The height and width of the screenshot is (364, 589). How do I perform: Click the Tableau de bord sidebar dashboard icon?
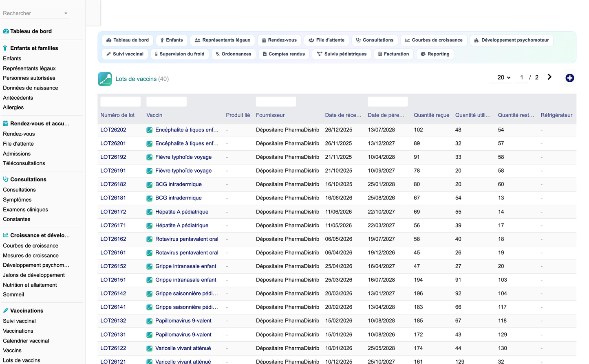pos(6,31)
